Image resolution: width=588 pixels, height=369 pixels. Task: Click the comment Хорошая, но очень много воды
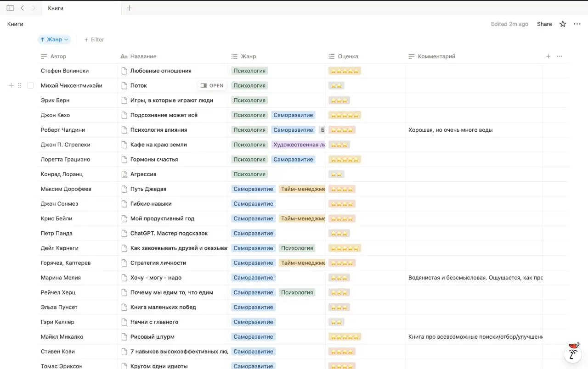click(450, 130)
